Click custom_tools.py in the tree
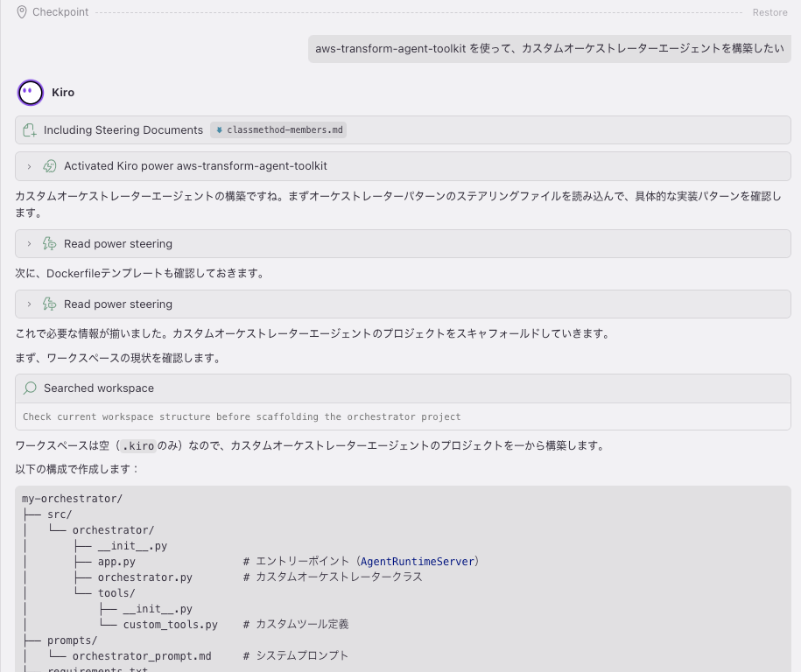This screenshot has width=801, height=672. pyautogui.click(x=170, y=625)
